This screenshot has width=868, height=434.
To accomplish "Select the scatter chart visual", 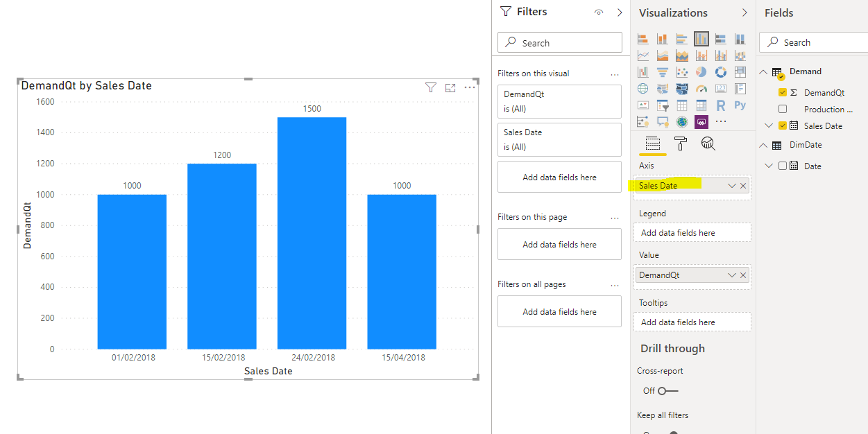I will coord(682,72).
